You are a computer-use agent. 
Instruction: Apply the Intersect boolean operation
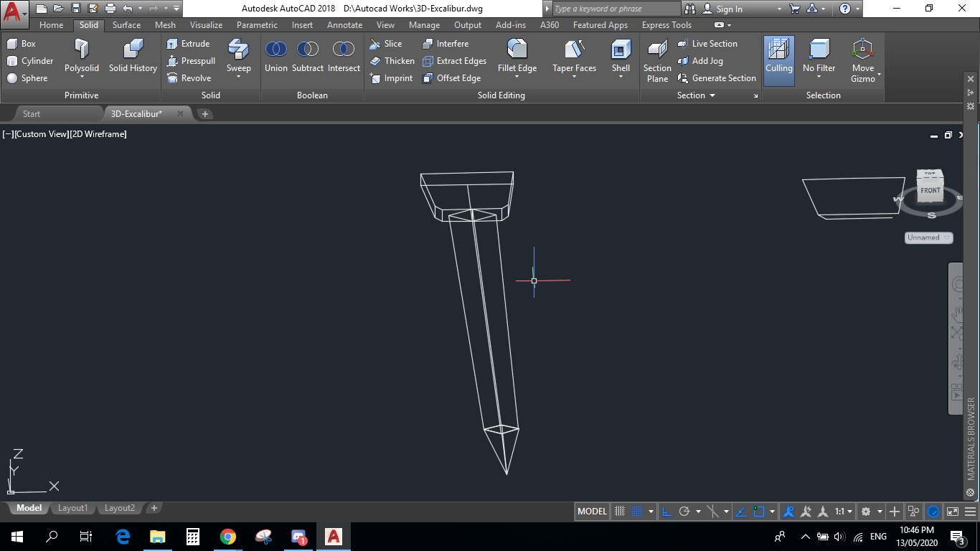coord(344,56)
